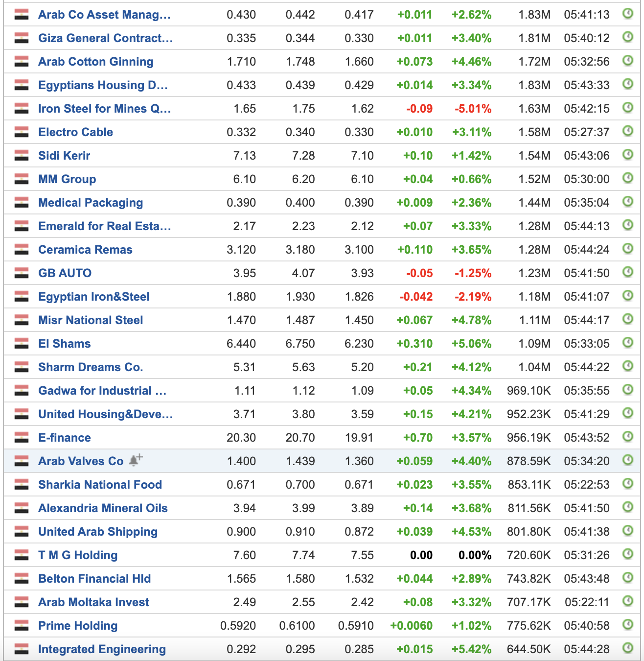The width and height of the screenshot is (644, 661).
Task: Click the clock icon in E-finance row
Action: tap(628, 437)
